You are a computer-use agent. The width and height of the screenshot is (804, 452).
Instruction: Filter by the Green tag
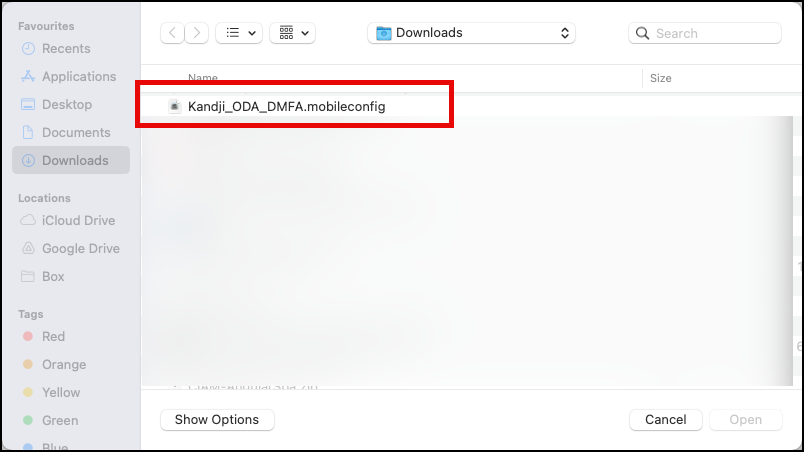57,420
